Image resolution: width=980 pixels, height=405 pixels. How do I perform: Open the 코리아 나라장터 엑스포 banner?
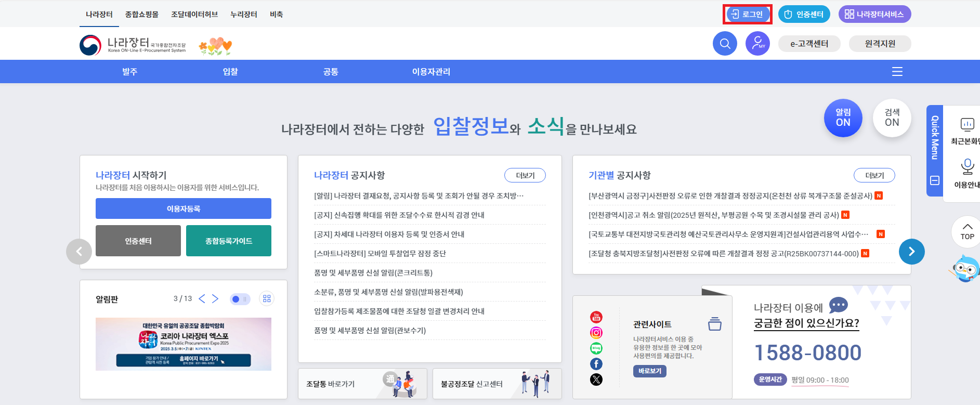click(x=184, y=344)
